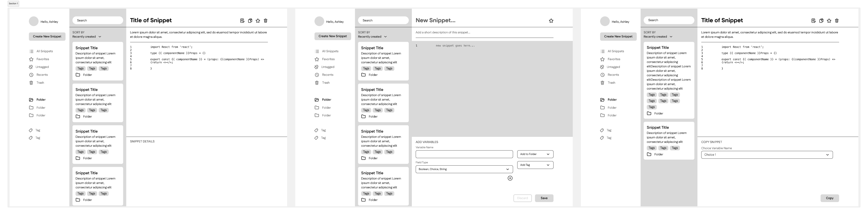Click Ashley's avatar circle in the leftmost frame
This screenshot has width=868, height=215.
(x=34, y=21)
